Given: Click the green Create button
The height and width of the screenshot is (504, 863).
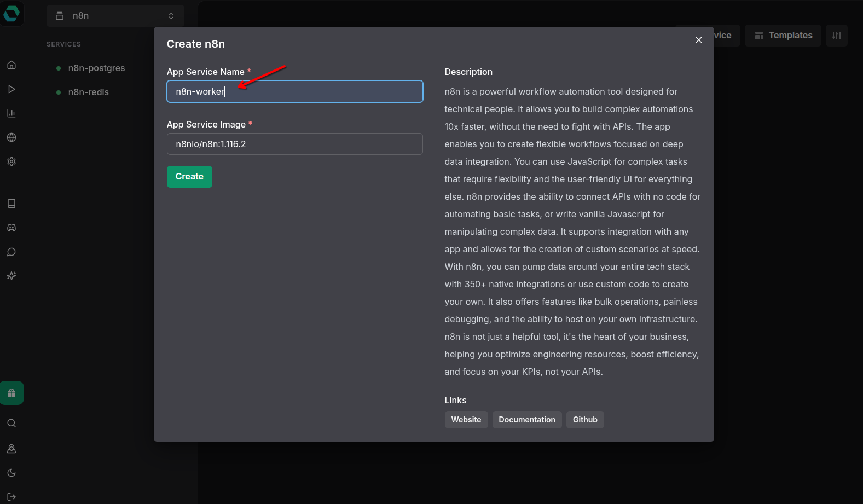Looking at the screenshot, I should coord(189,177).
